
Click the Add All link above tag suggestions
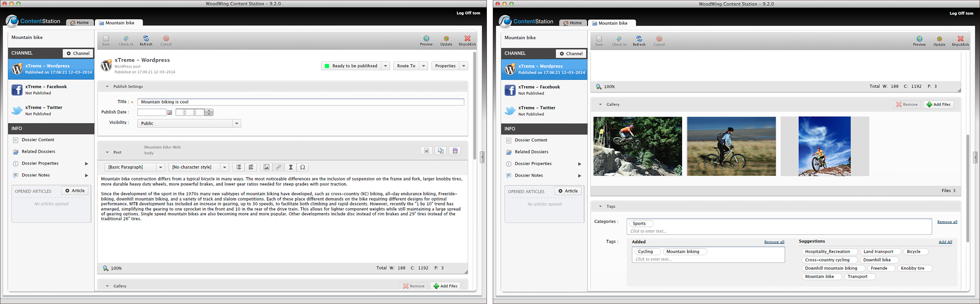coord(945,242)
